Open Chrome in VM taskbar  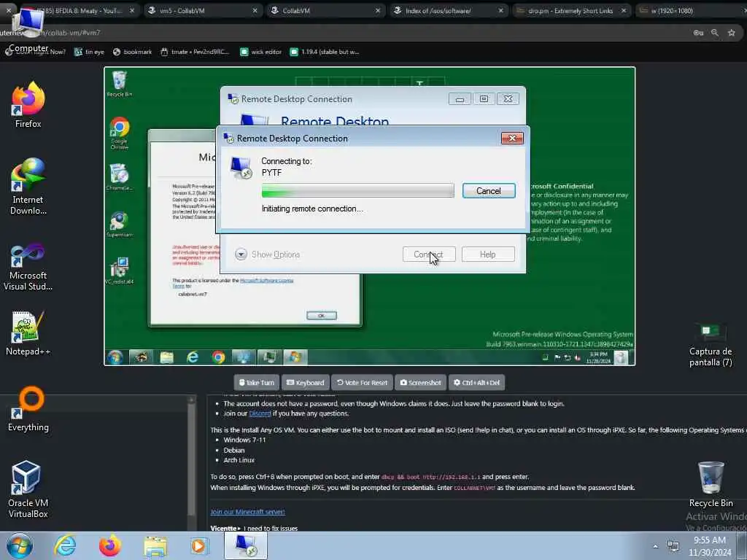[219, 357]
